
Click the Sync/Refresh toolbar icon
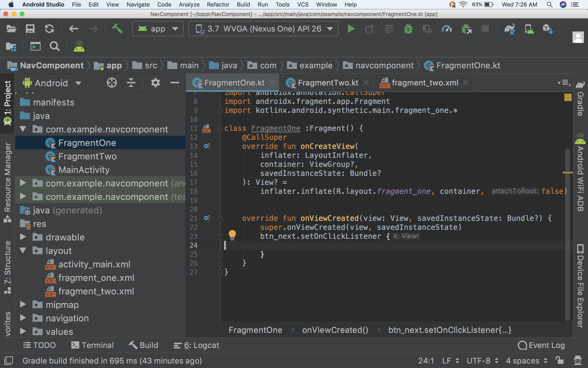(49, 29)
